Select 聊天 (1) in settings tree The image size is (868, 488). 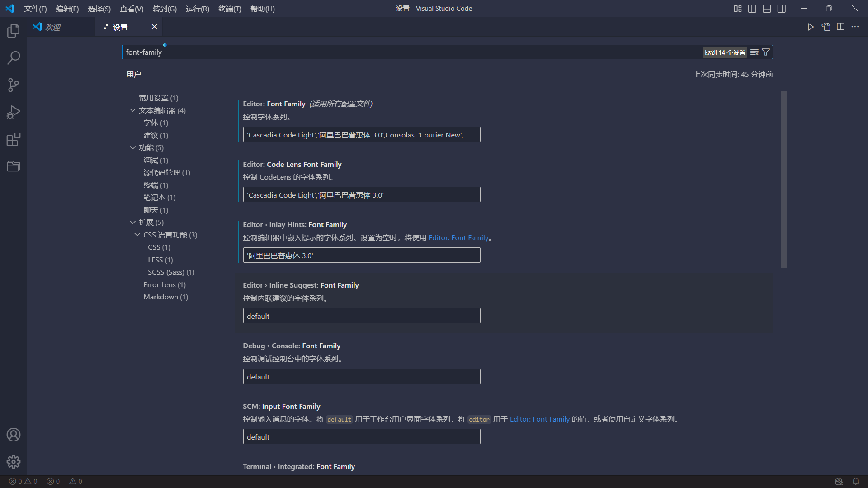[x=156, y=210]
